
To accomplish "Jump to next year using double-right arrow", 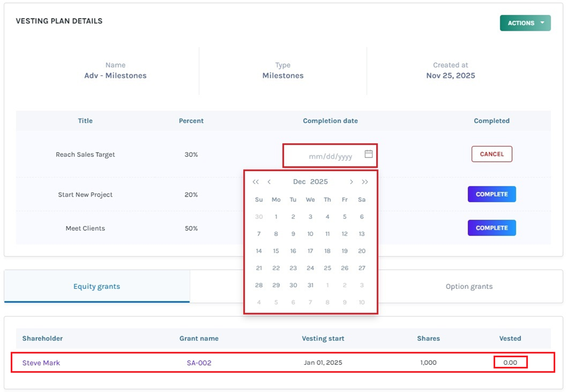I will [365, 182].
